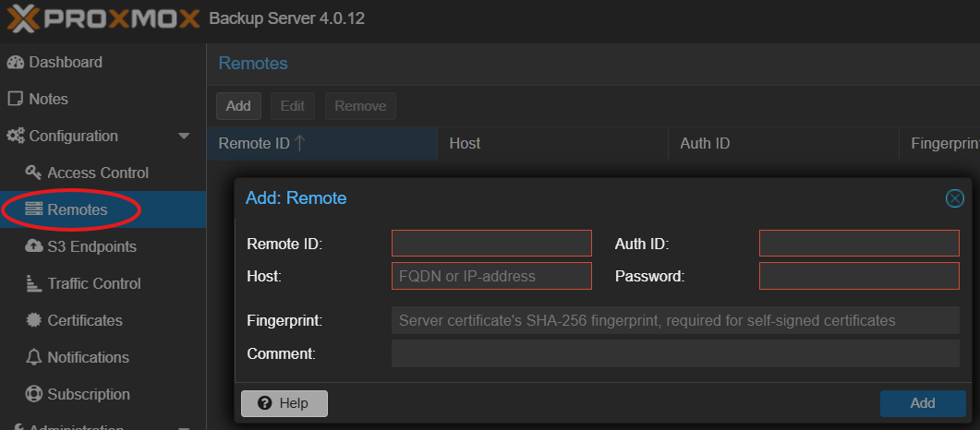Open Help in the dialog
This screenshot has width=980, height=430.
point(284,403)
